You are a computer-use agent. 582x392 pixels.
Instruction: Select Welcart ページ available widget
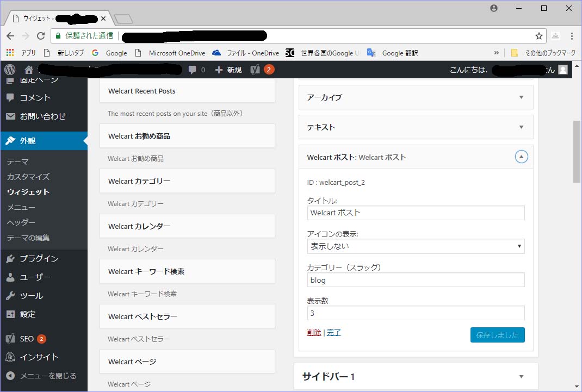188,362
